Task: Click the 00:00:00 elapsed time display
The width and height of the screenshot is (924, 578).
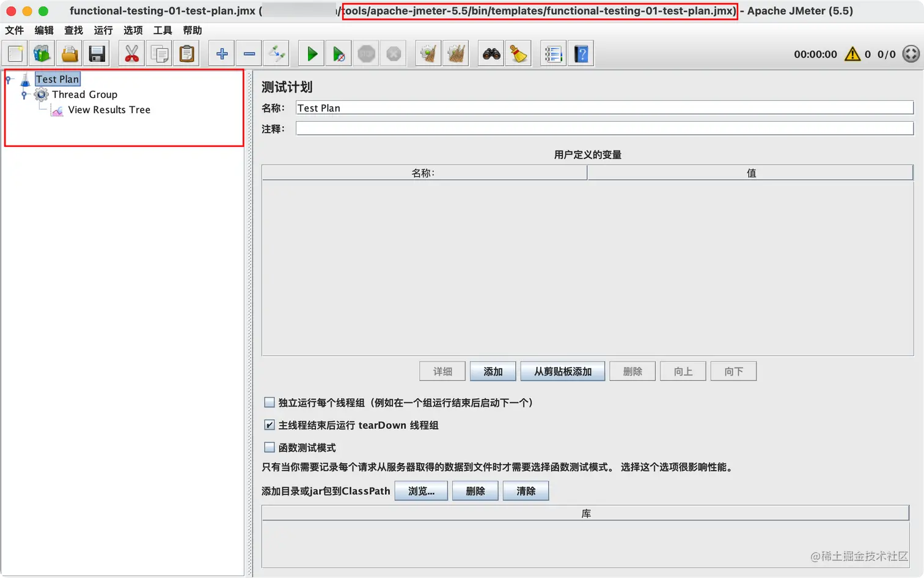Action: click(815, 54)
